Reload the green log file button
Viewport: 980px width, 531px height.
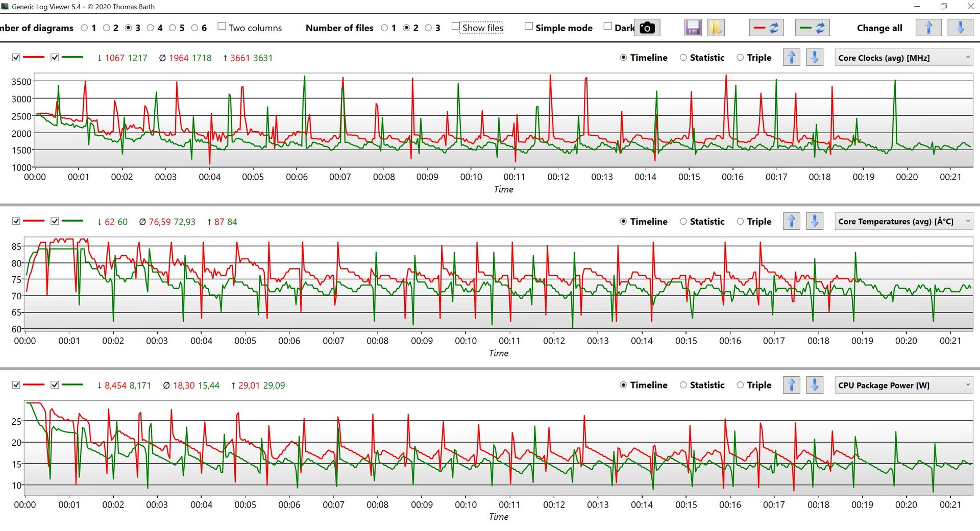point(812,28)
